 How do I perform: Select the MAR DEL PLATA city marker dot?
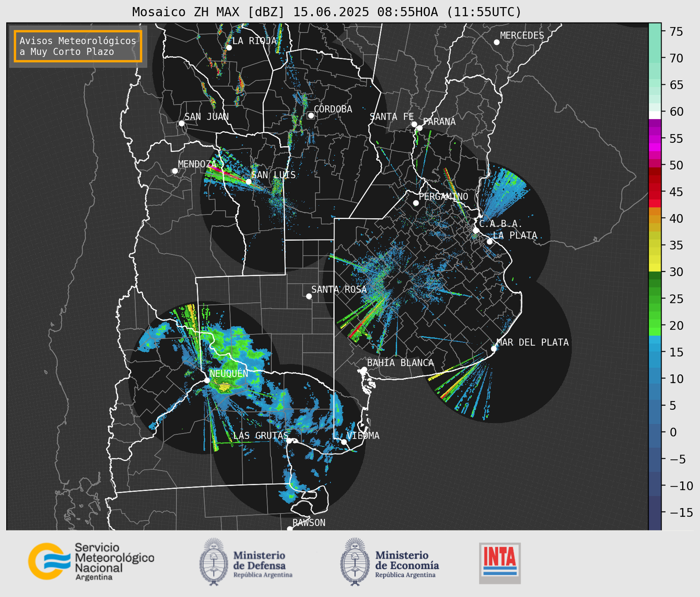pos(494,349)
